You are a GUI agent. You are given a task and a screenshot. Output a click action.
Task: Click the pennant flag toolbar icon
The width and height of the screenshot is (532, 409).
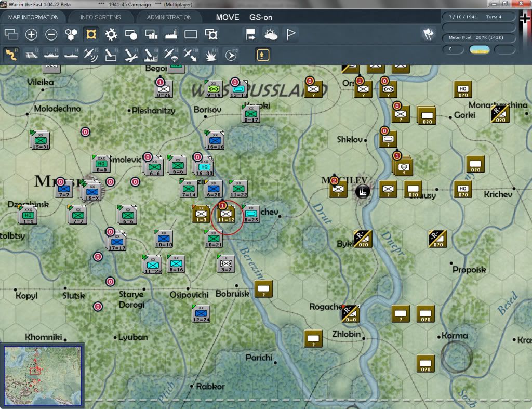point(291,34)
